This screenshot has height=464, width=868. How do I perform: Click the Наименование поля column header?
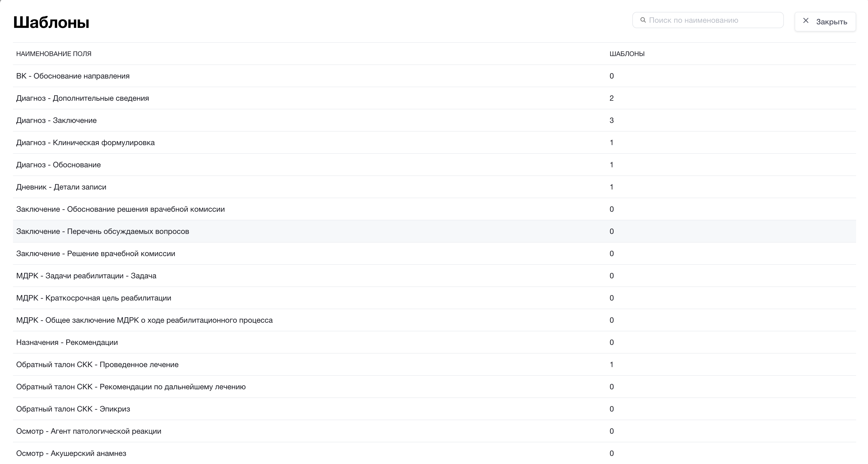pos(54,54)
